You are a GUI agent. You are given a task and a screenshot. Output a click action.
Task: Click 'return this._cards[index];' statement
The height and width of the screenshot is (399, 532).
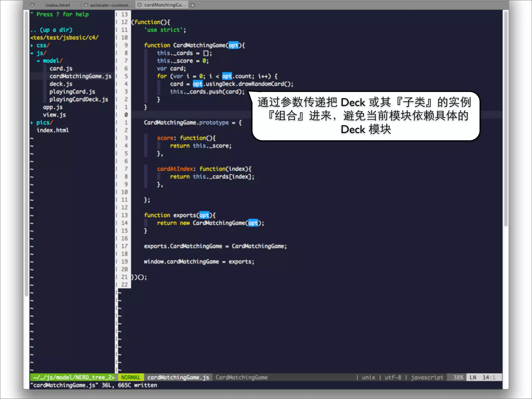[x=212, y=177]
